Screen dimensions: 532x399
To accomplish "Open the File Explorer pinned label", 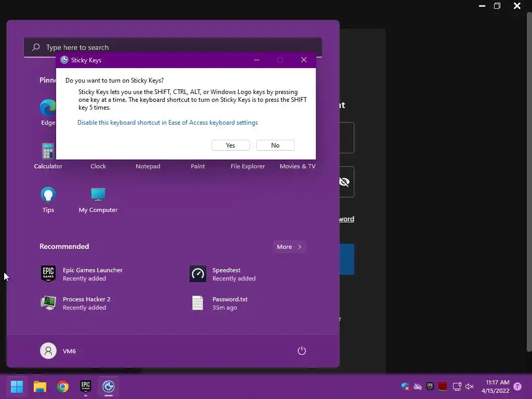I will click(x=248, y=166).
